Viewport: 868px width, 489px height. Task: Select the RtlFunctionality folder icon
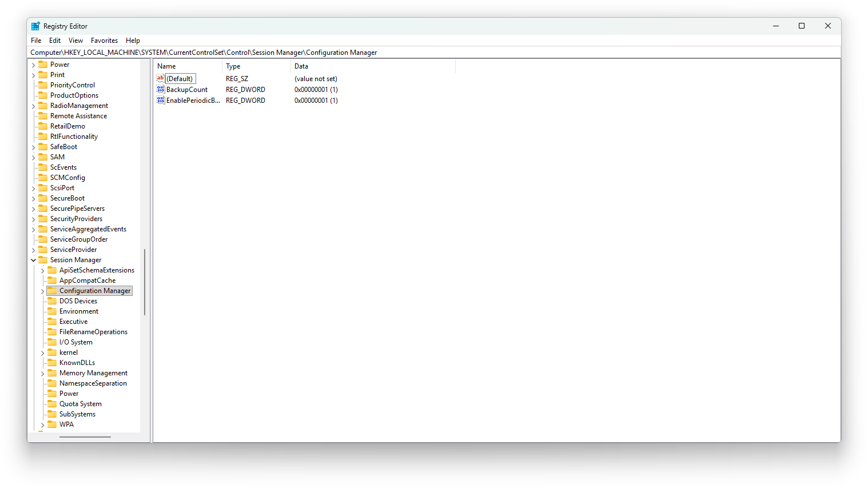43,136
